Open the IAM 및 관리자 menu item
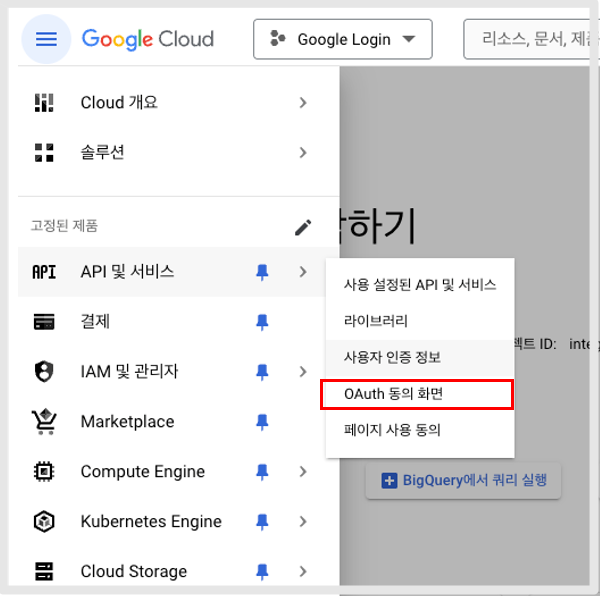 click(129, 371)
